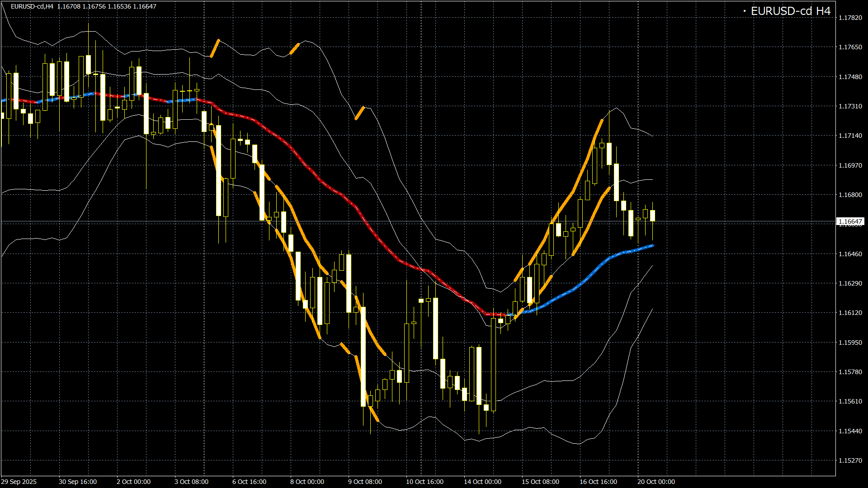Click the 6 Oct 16:00 time label
This screenshot has height=488, width=868.
click(x=249, y=482)
